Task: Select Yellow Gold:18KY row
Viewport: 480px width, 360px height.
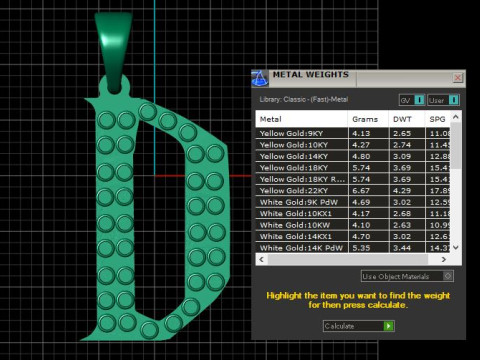Action: coord(353,168)
